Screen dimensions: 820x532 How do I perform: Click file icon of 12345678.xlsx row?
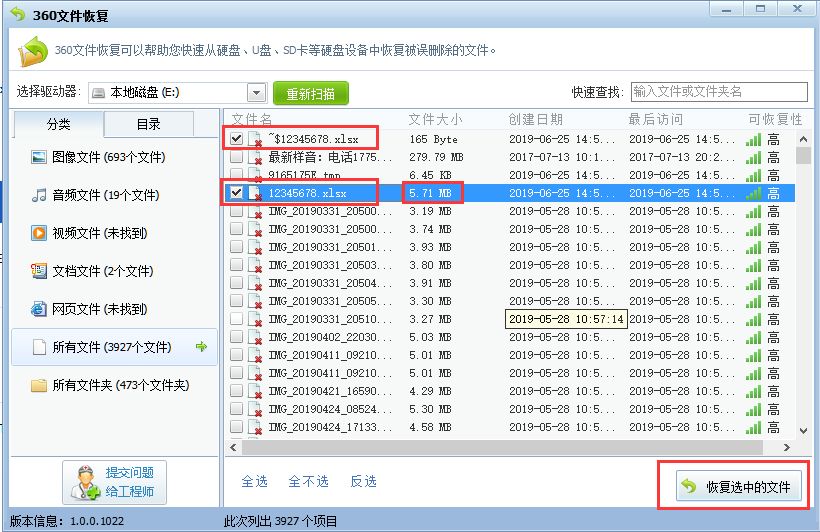tap(255, 193)
